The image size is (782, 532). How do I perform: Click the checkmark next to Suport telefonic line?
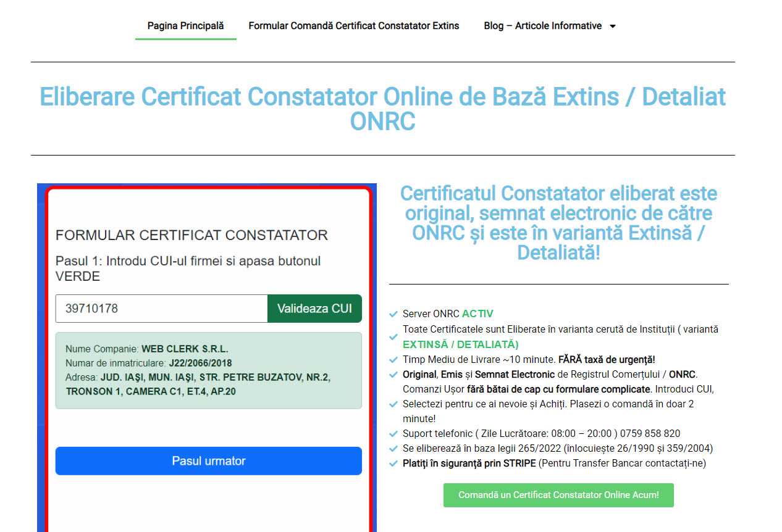pyautogui.click(x=393, y=433)
